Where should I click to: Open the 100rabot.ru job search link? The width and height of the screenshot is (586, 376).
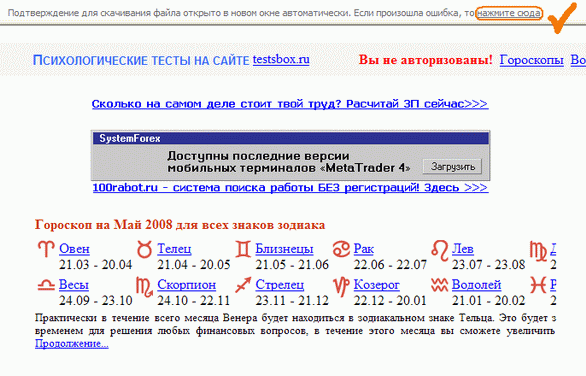(x=290, y=187)
